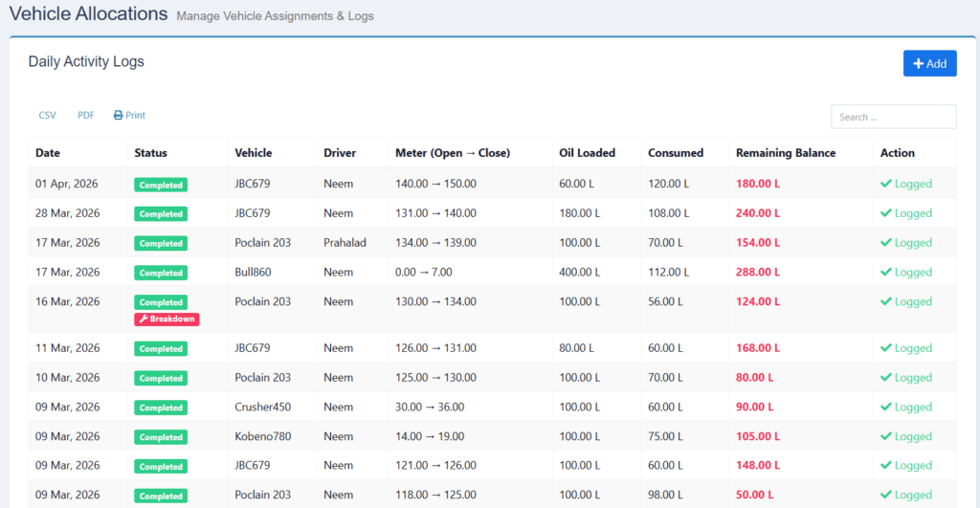Click the 288.00 L remaining balance

point(758,272)
